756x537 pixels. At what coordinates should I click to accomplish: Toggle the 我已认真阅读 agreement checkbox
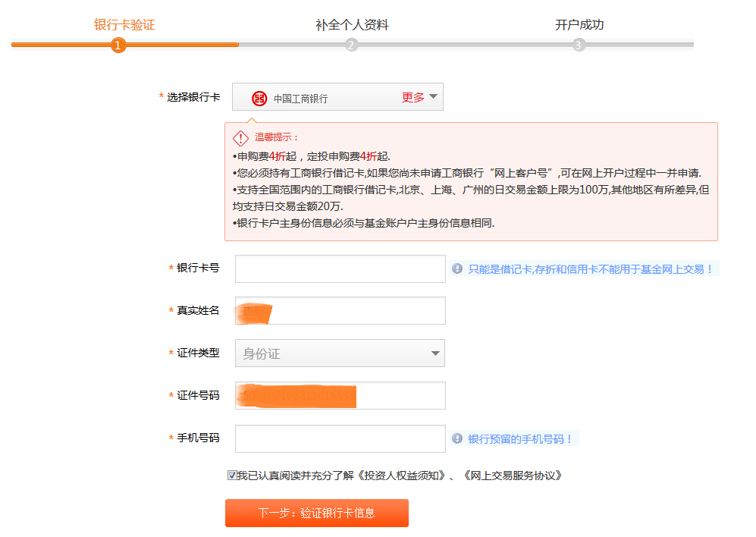click(232, 476)
